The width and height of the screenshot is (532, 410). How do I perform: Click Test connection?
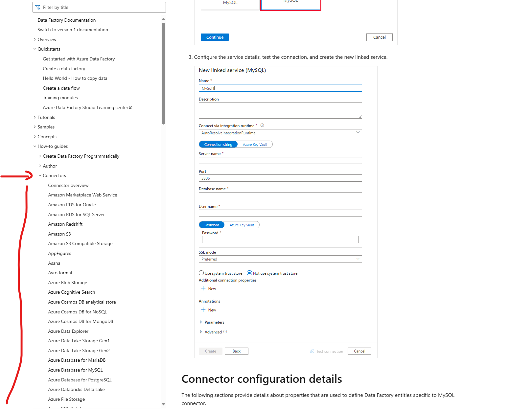click(x=327, y=351)
